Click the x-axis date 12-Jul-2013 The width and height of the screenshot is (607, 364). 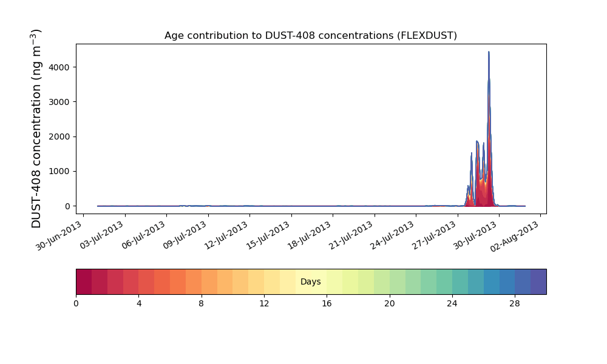coord(226,235)
